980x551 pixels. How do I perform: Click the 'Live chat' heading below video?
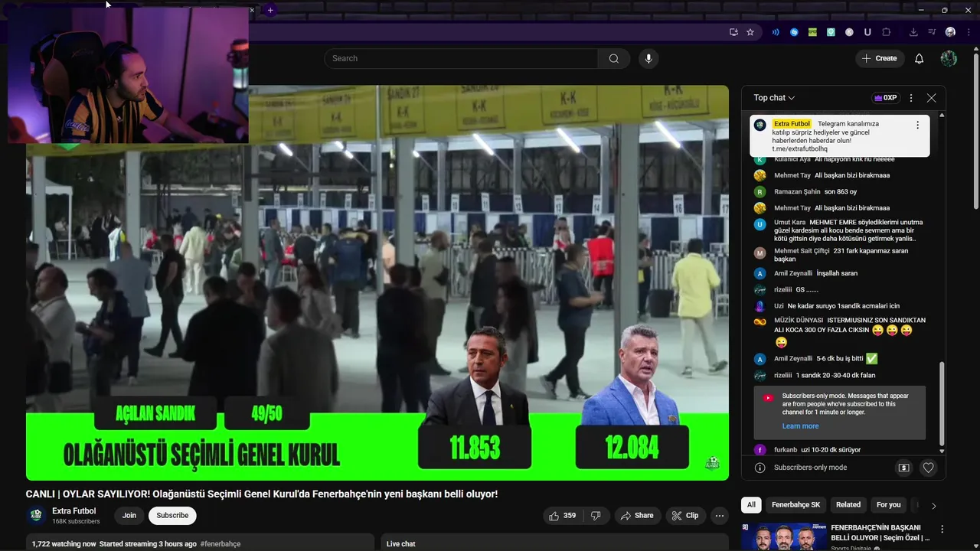[400, 544]
